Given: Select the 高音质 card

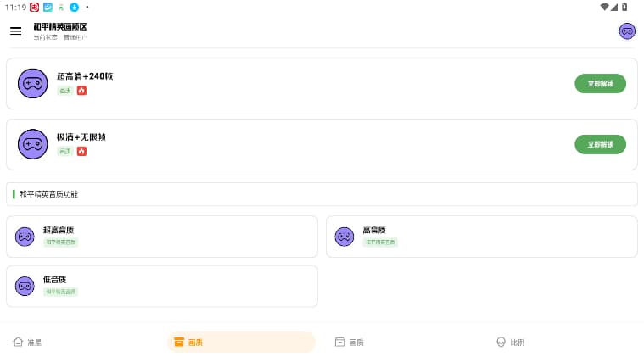Looking at the screenshot, I should [482, 237].
